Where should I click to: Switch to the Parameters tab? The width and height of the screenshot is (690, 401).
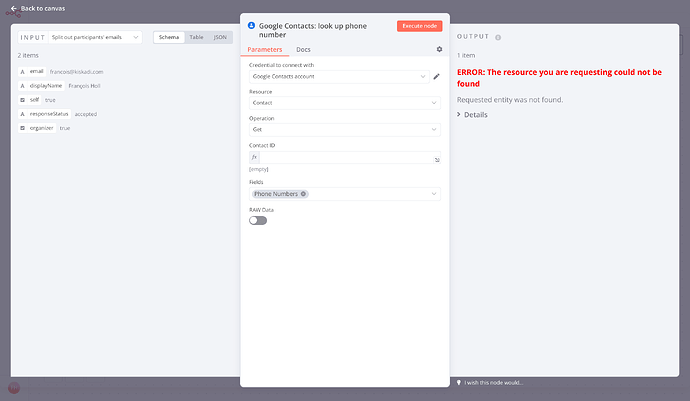tap(264, 49)
